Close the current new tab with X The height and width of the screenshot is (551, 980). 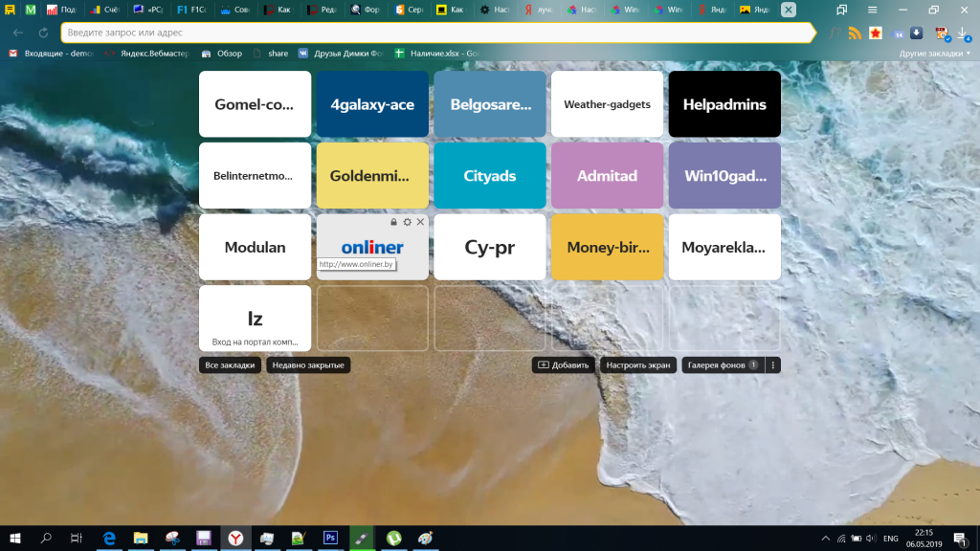[x=789, y=10]
